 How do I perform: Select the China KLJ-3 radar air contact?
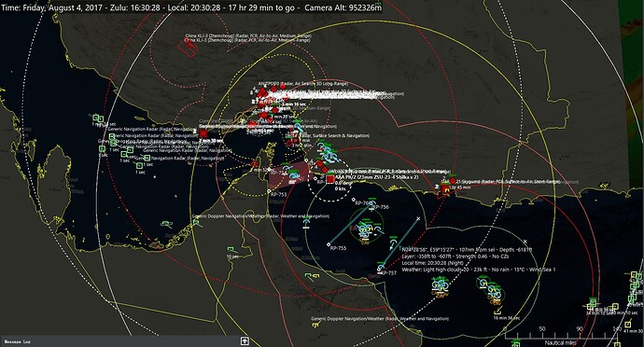189,49
